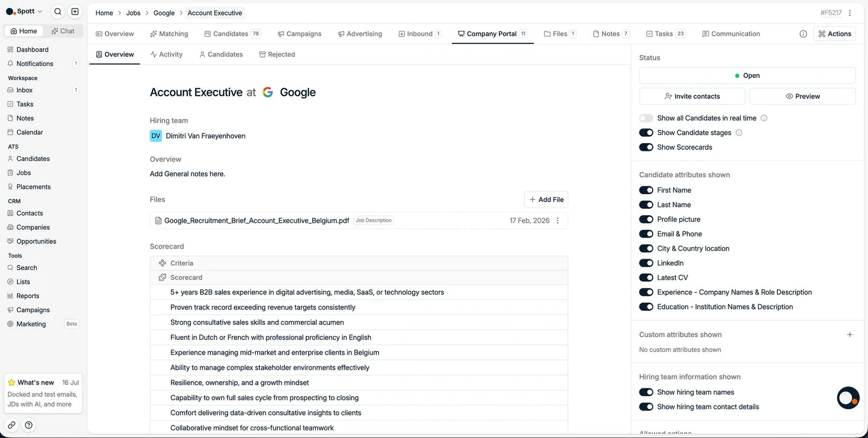
Task: Toggle the First Name attribute
Action: click(x=646, y=190)
